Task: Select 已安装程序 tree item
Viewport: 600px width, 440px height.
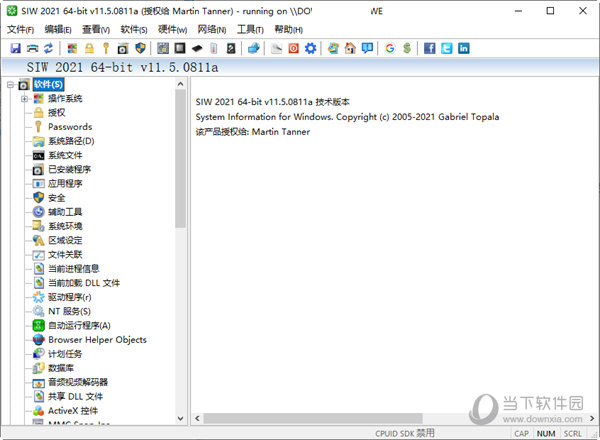Action: (69, 169)
